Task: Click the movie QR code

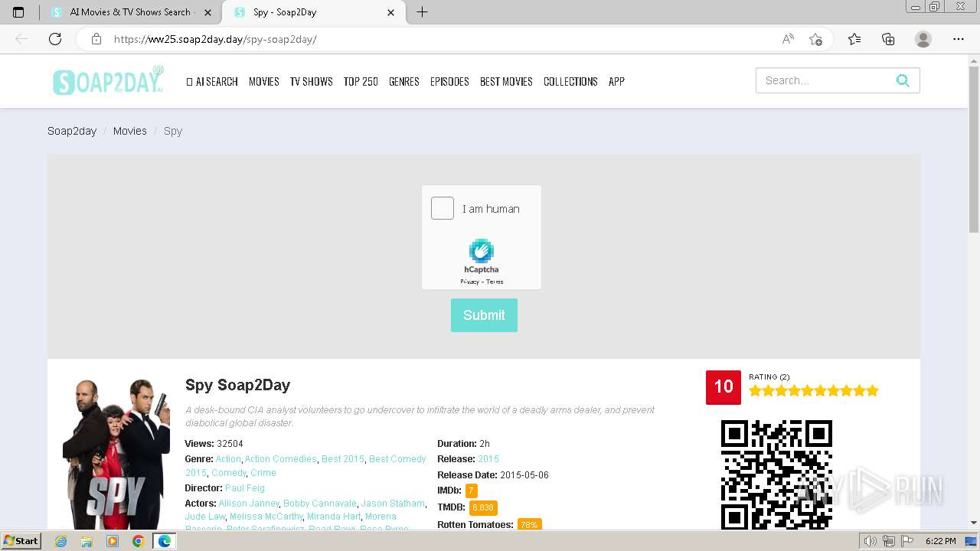Action: [x=776, y=474]
